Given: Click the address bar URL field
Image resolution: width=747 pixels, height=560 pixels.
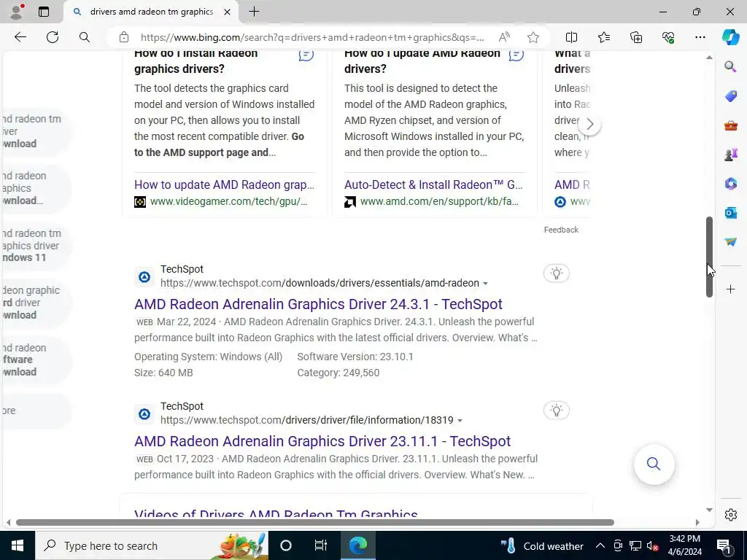Looking at the screenshot, I should coord(312,37).
